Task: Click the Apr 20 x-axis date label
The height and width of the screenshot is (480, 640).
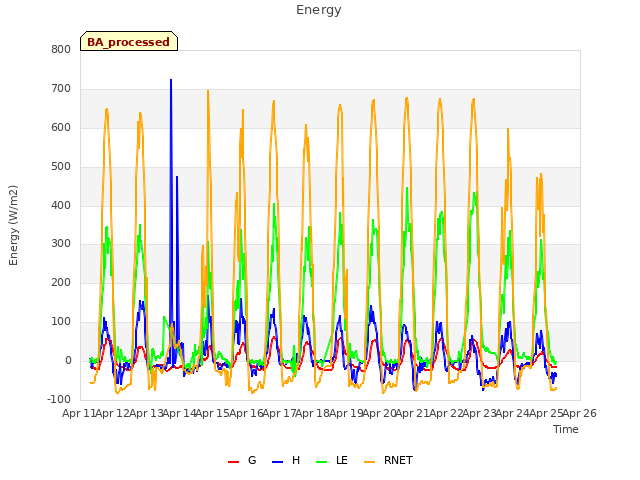Action: pyautogui.click(x=380, y=413)
